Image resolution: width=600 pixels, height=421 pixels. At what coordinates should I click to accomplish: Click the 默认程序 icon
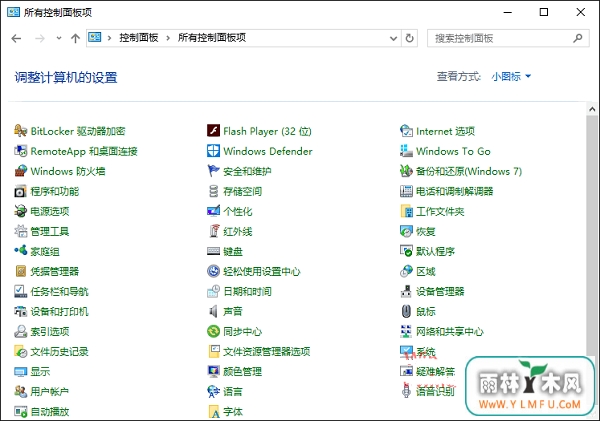pyautogui.click(x=406, y=251)
